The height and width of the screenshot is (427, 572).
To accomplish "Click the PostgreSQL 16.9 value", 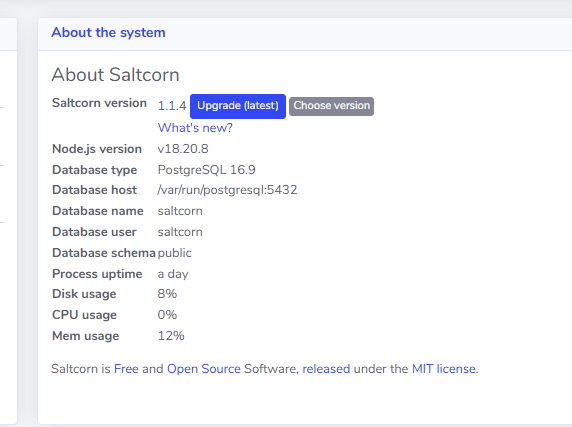I will coord(206,170).
